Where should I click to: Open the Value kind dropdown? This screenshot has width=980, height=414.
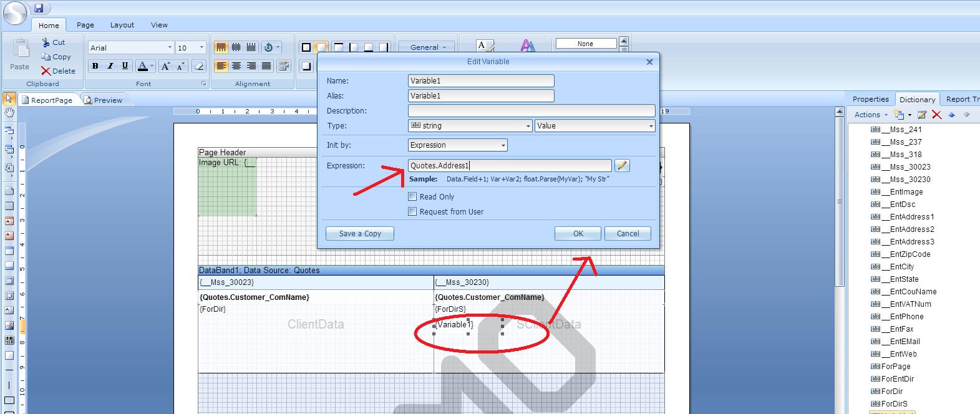pyautogui.click(x=595, y=125)
